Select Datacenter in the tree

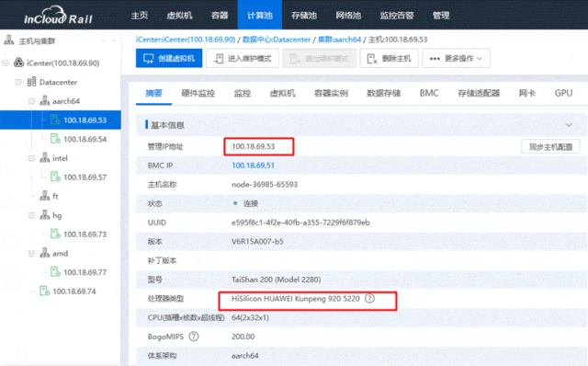(58, 82)
